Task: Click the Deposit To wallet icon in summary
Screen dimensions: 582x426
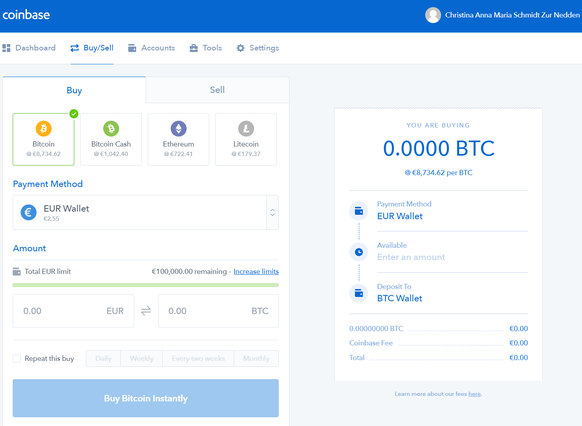Action: coord(359,293)
